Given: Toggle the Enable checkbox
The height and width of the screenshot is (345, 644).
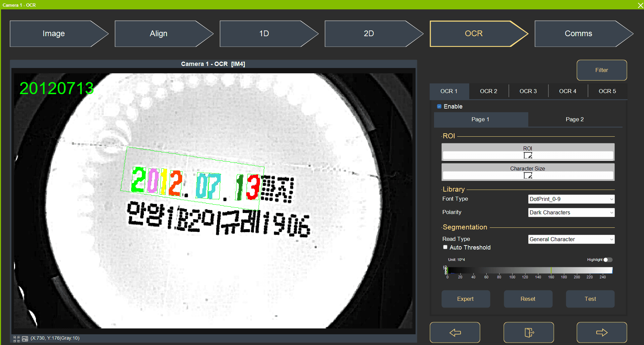Looking at the screenshot, I should [x=439, y=107].
